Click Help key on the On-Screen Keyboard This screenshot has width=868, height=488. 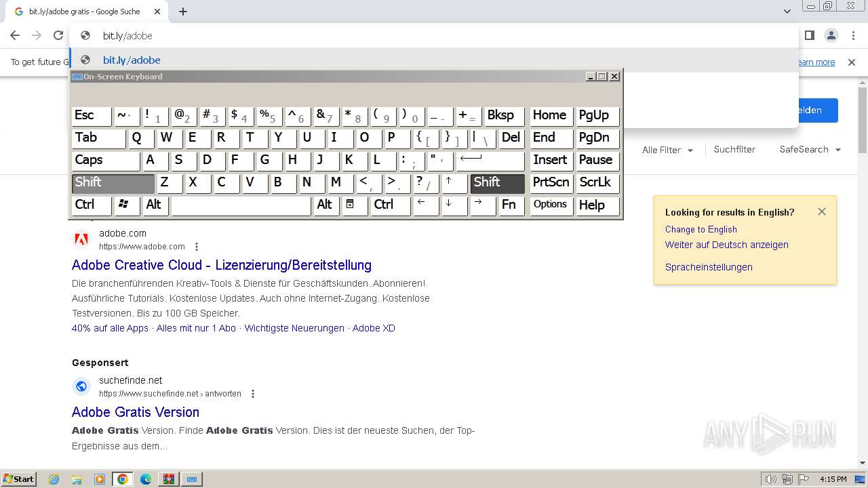pyautogui.click(x=597, y=205)
